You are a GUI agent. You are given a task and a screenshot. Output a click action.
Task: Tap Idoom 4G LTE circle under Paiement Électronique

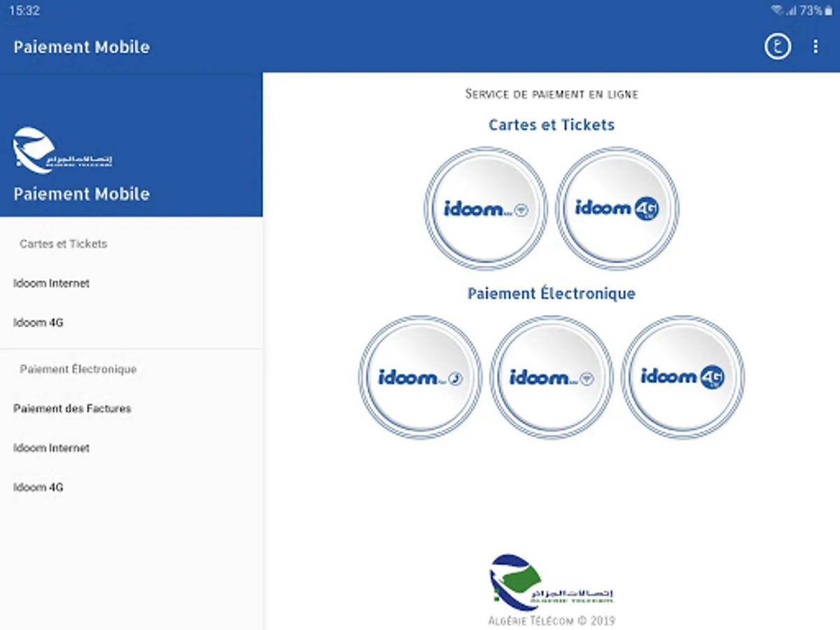tap(682, 377)
